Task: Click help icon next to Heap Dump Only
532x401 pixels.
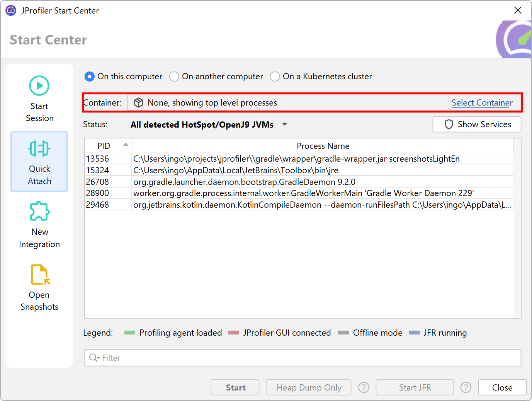Action: (364, 387)
